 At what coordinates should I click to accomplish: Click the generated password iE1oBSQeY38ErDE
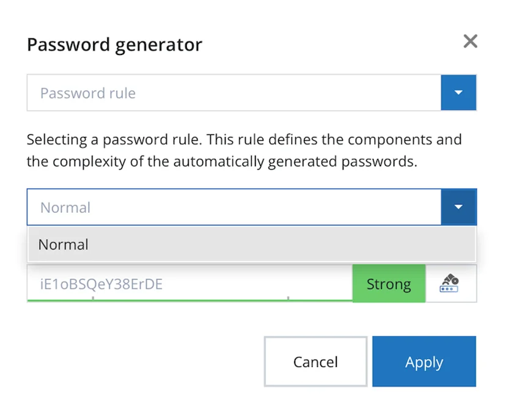(101, 284)
